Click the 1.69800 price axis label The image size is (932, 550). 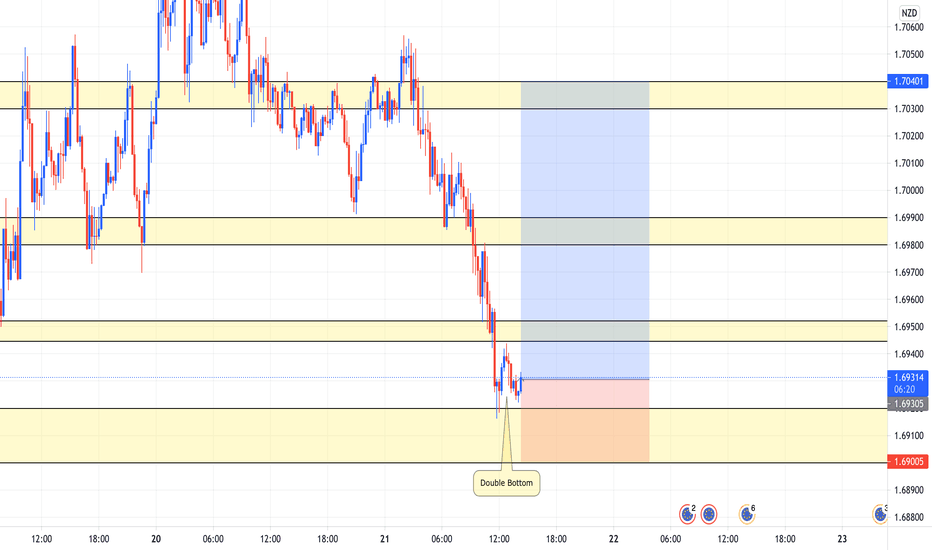(x=909, y=245)
